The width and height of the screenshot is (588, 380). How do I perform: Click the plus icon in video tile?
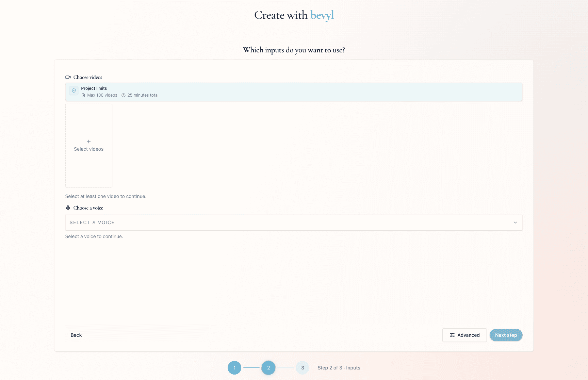click(88, 142)
